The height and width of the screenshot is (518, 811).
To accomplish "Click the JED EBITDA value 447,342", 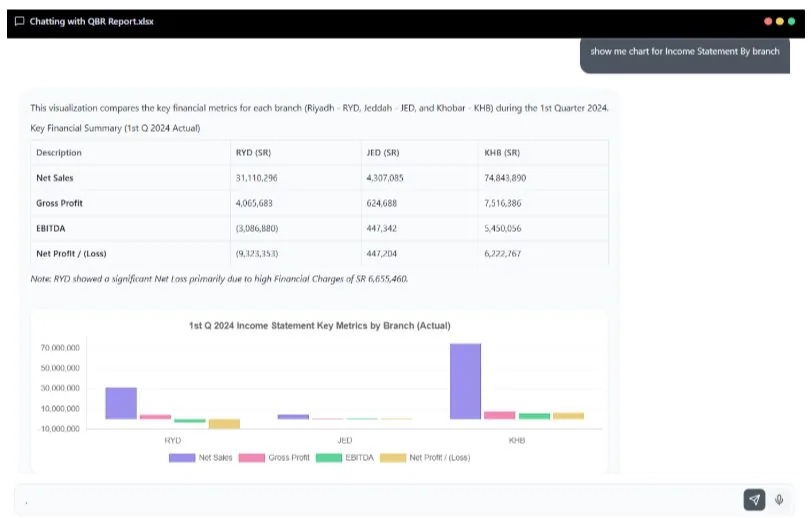I will [382, 228].
